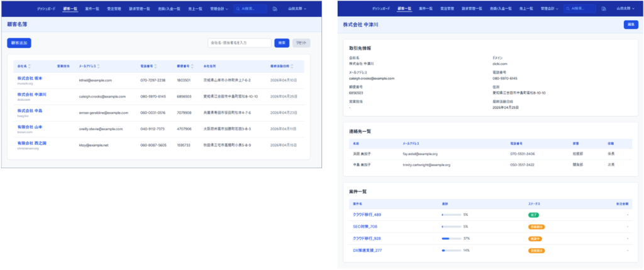644x270 pixels.
Task: Click the リセット button
Action: click(301, 43)
